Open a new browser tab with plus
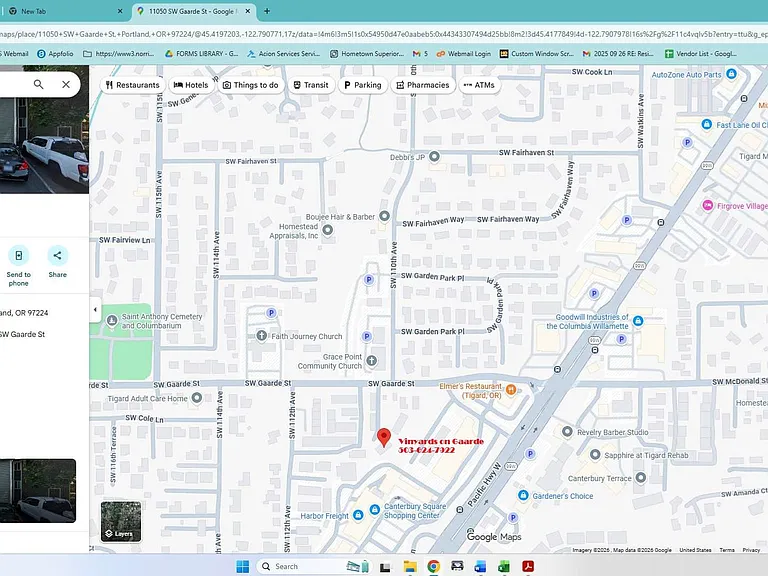Viewport: 768px width, 576px height. [267, 11]
